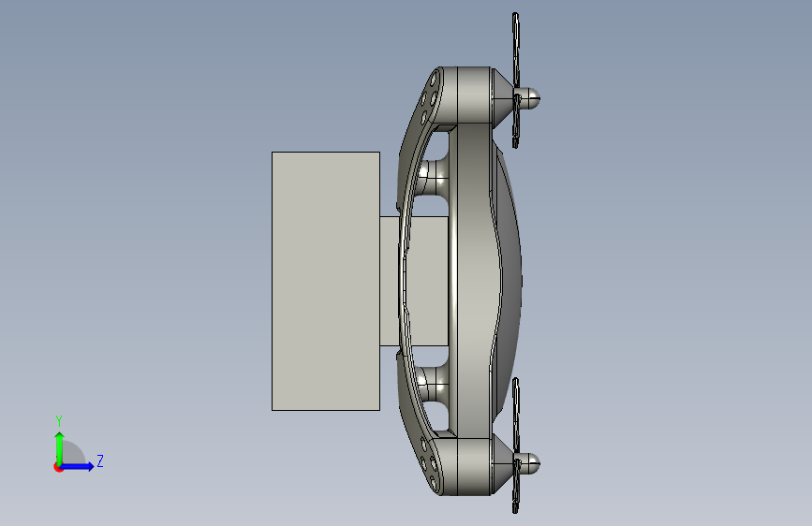Click the green Y axis arrow of the triad

coord(60,447)
